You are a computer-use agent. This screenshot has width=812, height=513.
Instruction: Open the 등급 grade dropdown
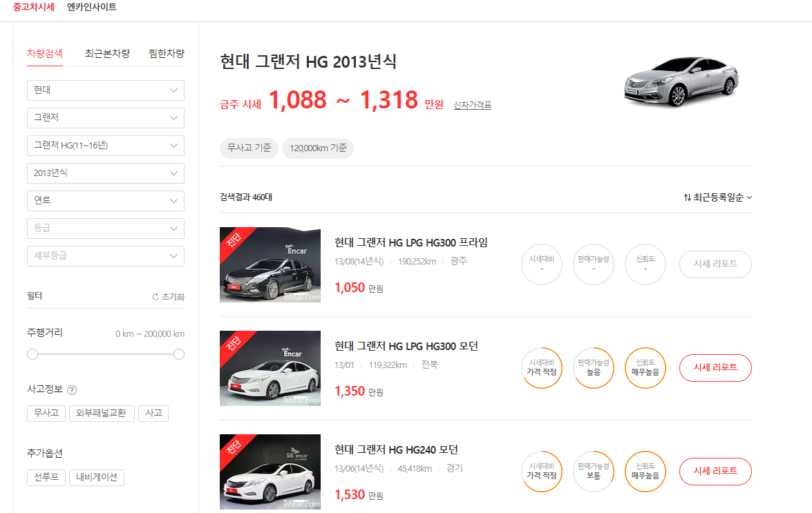[106, 228]
